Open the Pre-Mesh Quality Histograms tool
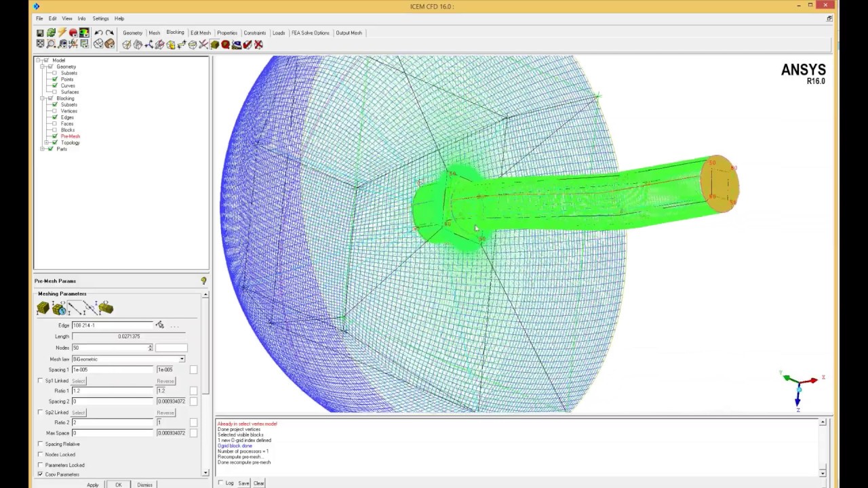This screenshot has width=868, height=488. point(225,45)
